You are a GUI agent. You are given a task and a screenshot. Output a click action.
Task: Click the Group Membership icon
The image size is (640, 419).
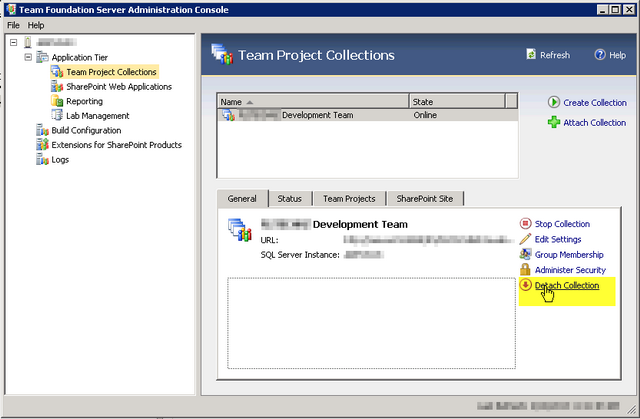point(525,254)
